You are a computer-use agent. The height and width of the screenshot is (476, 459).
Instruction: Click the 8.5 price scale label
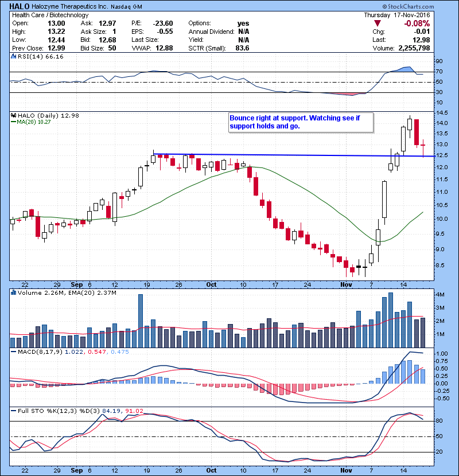pos(440,266)
